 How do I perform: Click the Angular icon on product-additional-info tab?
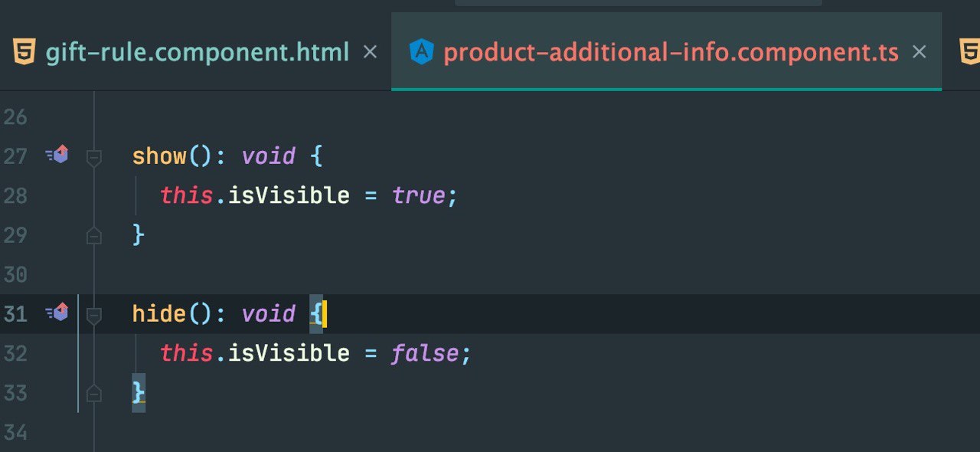pyautogui.click(x=421, y=52)
